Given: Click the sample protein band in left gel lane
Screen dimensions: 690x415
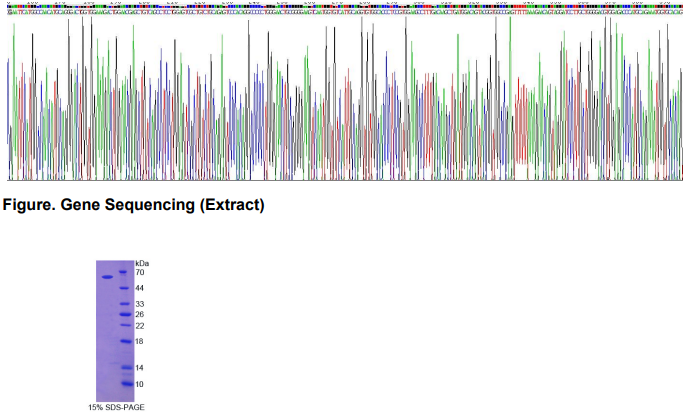Looking at the screenshot, I should tap(107, 277).
